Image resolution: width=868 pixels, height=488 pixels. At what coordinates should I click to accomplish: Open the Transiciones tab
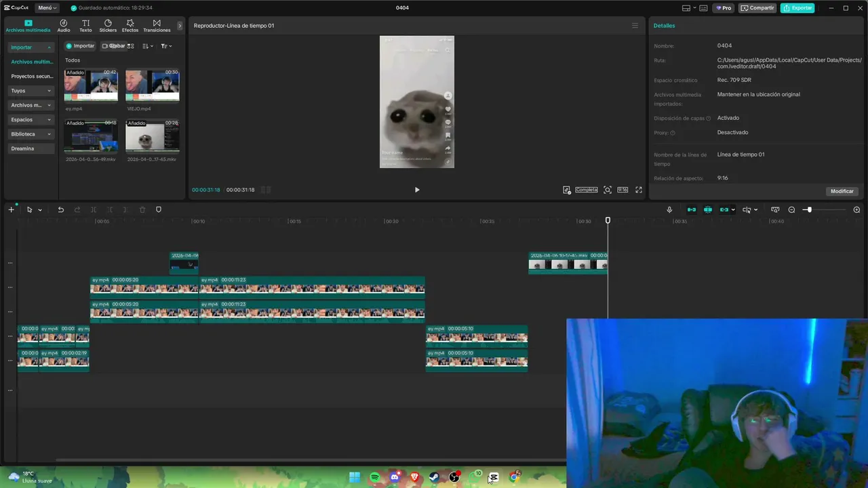[x=157, y=26]
